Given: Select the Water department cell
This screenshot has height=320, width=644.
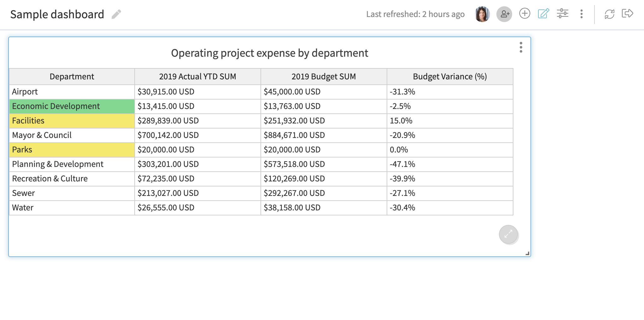Looking at the screenshot, I should pyautogui.click(x=72, y=208).
